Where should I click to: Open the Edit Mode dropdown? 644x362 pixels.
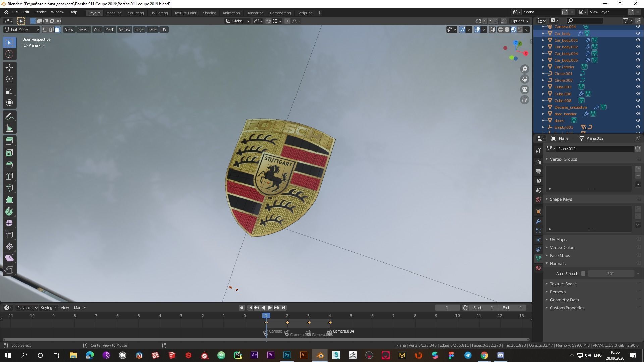(21, 29)
